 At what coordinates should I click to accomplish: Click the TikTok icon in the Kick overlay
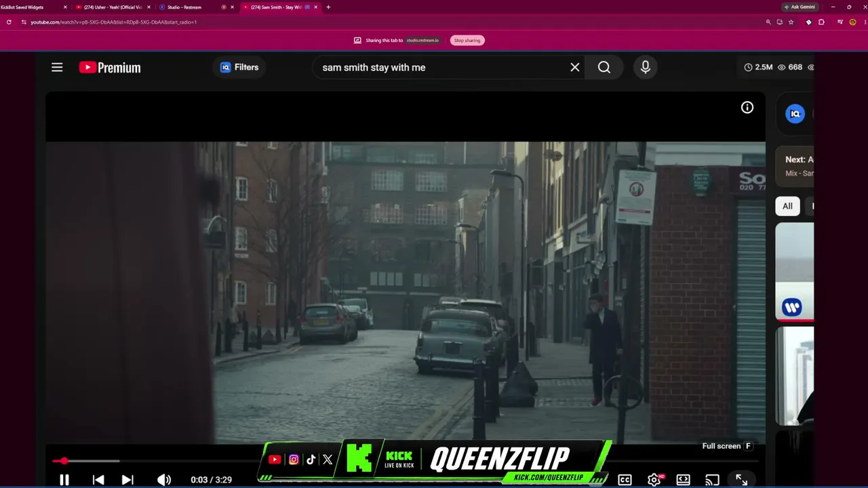[311, 460]
